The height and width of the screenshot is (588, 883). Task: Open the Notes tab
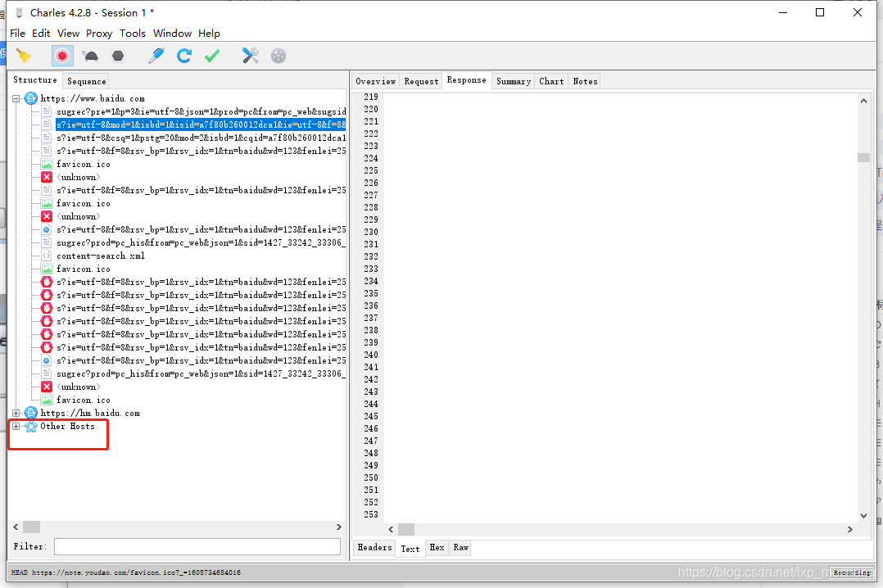(585, 81)
